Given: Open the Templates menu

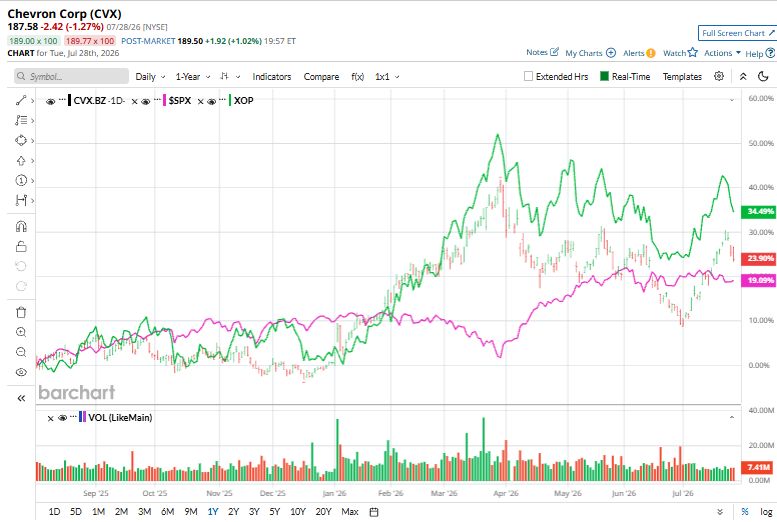Looking at the screenshot, I should click(682, 76).
